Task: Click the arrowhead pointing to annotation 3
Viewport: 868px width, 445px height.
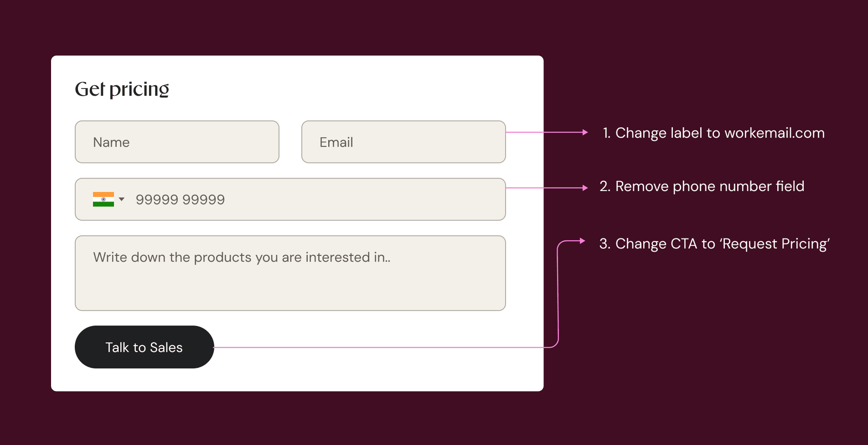Action: coord(583,241)
